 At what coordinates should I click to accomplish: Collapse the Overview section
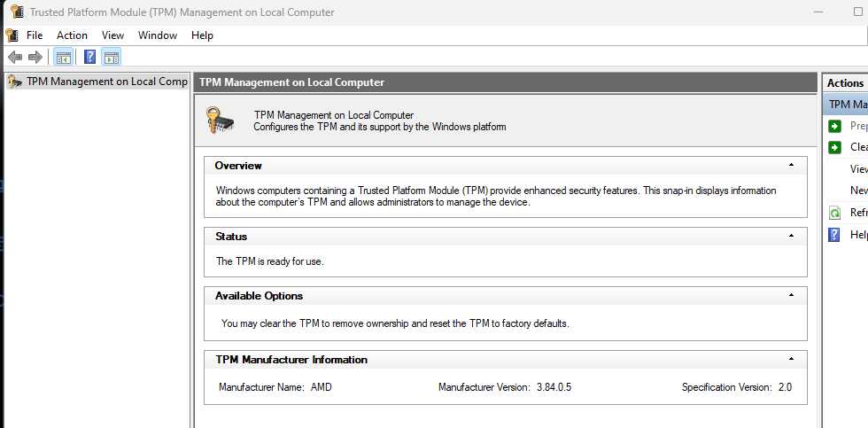[792, 165]
